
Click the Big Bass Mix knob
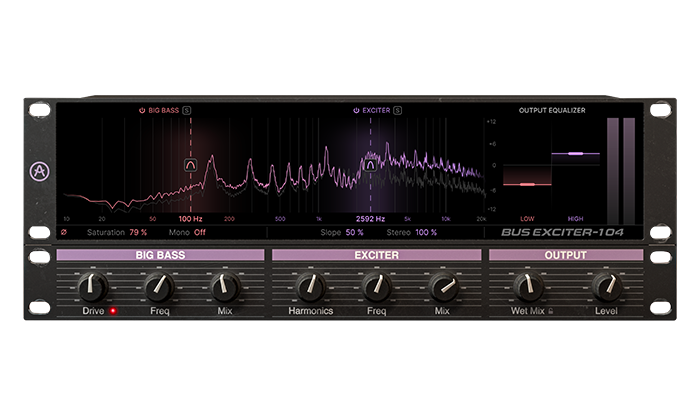pyautogui.click(x=225, y=287)
